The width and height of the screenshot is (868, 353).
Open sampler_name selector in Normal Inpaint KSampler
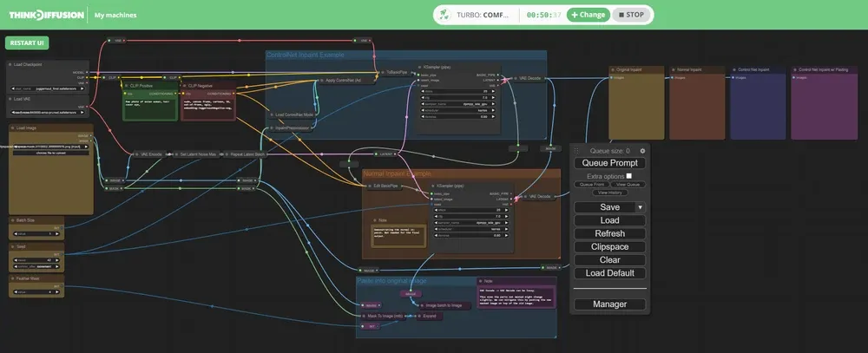pyautogui.click(x=471, y=222)
